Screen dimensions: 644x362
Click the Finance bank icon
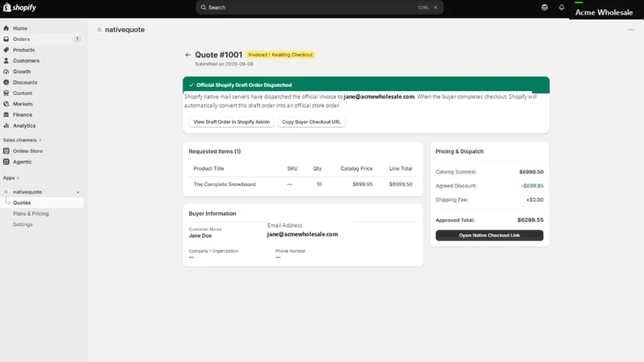click(6, 114)
